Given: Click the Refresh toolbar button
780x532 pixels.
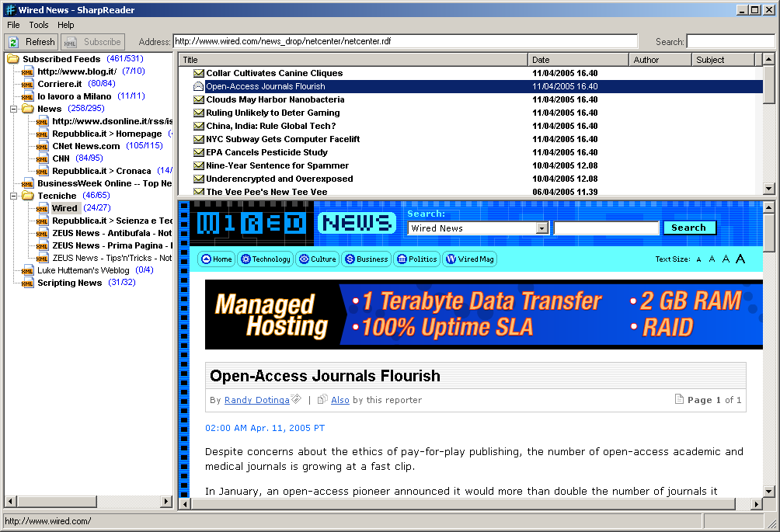Looking at the screenshot, I should click(x=31, y=42).
